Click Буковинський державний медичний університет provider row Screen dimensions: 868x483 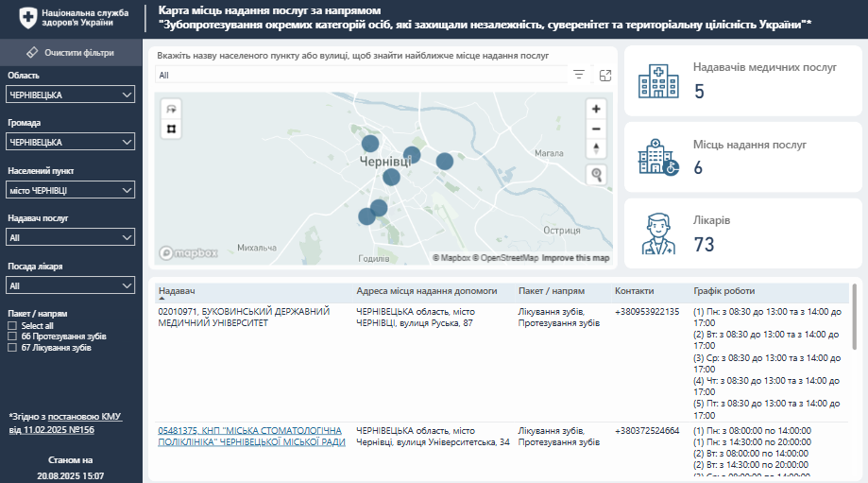click(244, 317)
